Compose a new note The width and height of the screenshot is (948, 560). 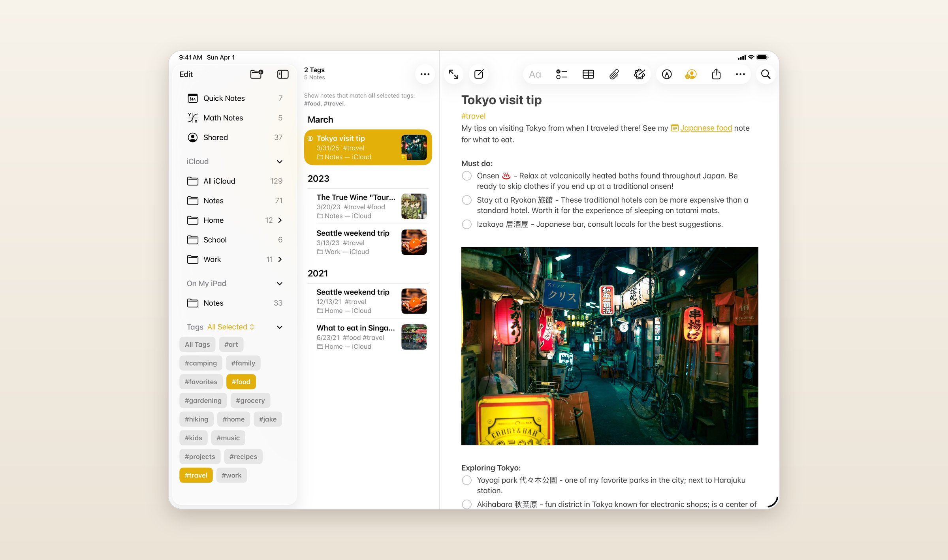pyautogui.click(x=479, y=74)
